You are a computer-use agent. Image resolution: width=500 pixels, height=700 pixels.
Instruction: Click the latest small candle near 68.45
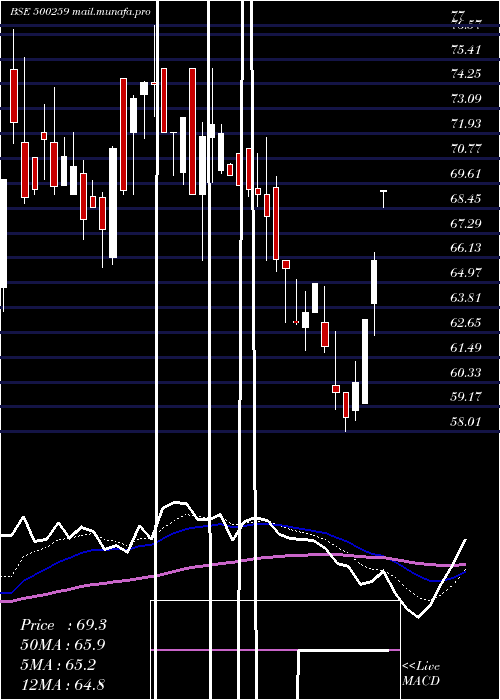383,199
